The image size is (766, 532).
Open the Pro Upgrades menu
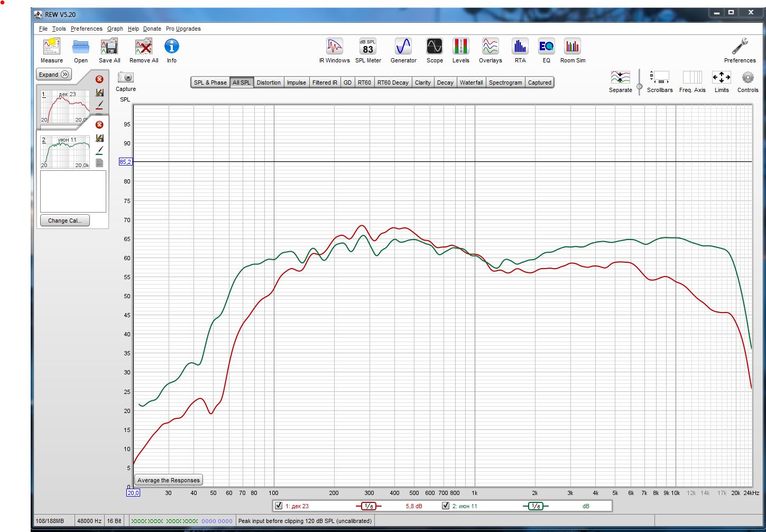click(x=183, y=29)
